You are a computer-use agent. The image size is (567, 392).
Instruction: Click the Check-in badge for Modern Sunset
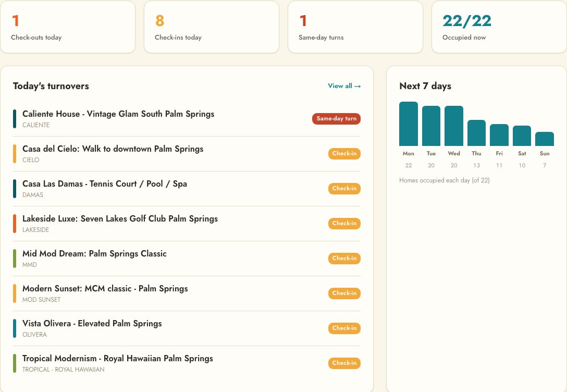coord(344,293)
